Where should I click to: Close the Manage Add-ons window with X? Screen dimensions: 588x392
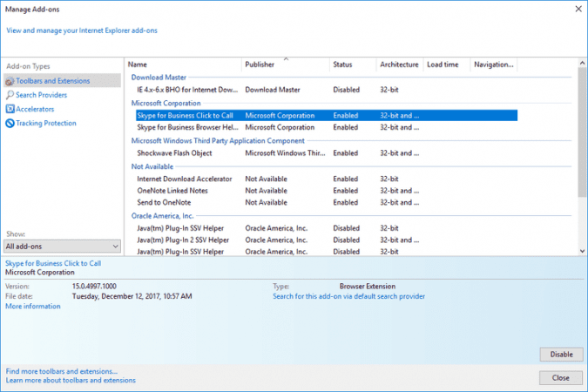(x=578, y=9)
